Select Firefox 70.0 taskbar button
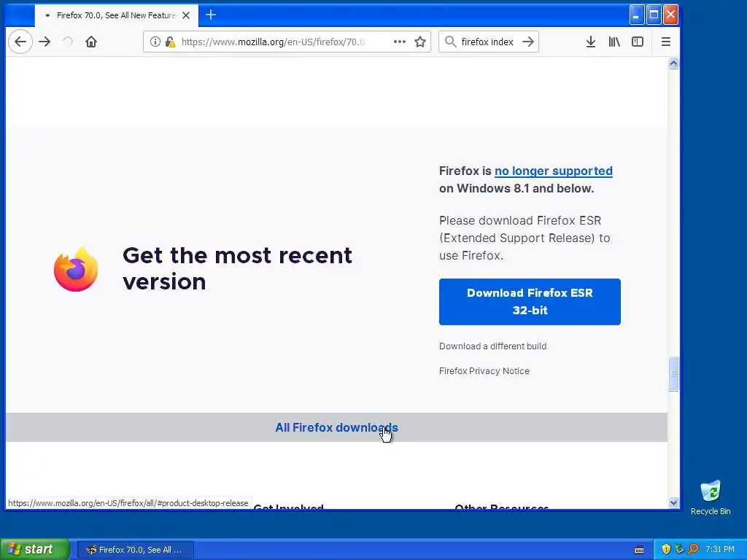This screenshot has width=747, height=560. coord(135,550)
